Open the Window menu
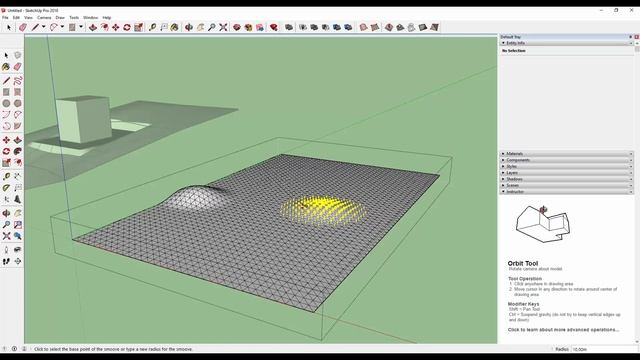640x360 pixels. pyautogui.click(x=91, y=18)
